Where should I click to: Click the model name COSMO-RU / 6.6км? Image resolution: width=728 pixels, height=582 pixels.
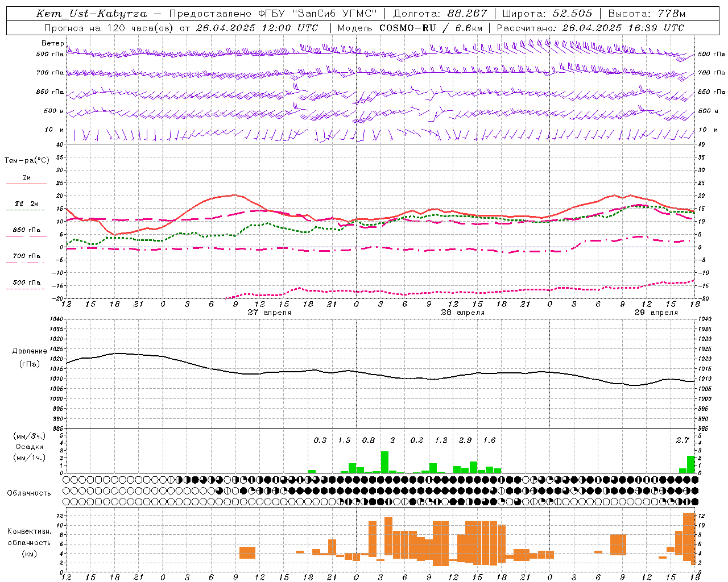pos(431,28)
